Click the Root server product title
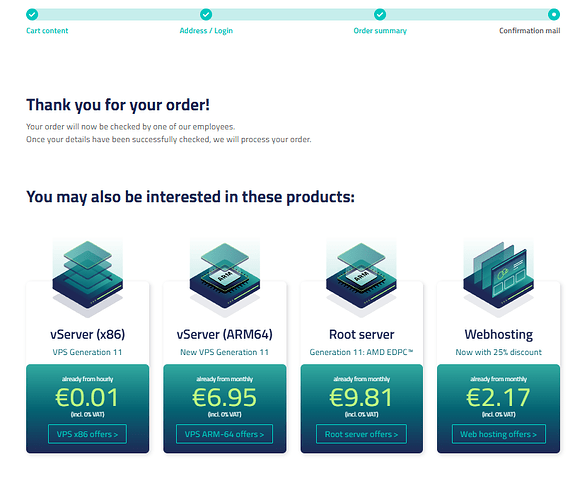 tap(361, 334)
